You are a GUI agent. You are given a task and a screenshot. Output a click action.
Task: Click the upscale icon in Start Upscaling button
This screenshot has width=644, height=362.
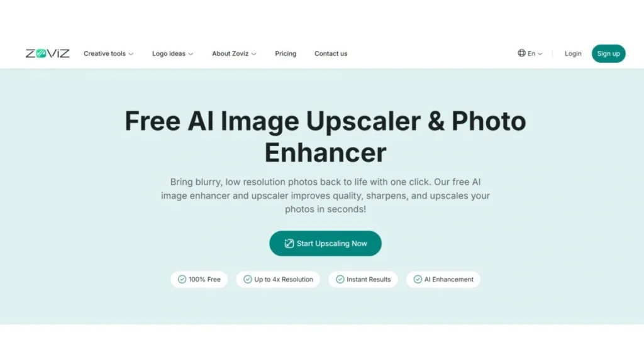[289, 243]
